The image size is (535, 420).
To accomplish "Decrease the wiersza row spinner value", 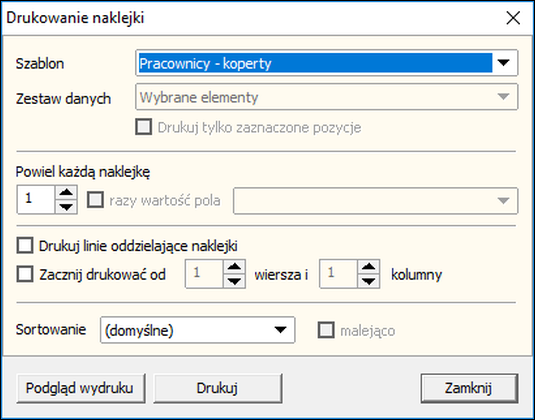I will click(x=234, y=281).
